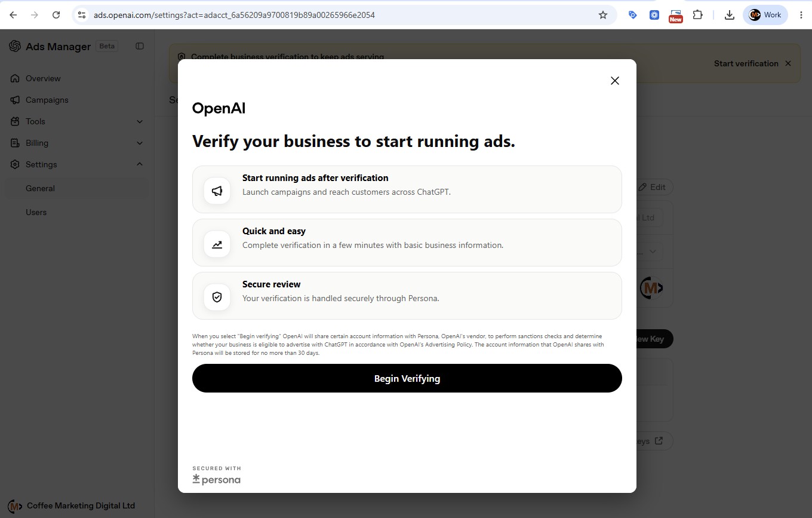
Task: Click the shield icon in Secure review card
Action: 217,297
